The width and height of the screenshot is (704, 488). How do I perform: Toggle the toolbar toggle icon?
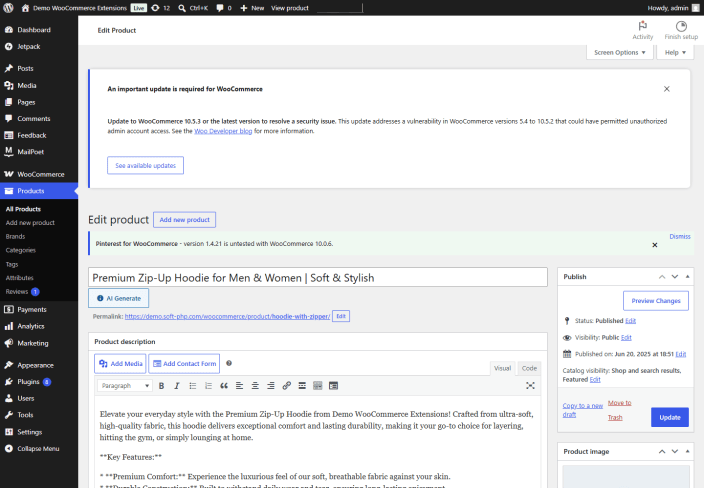(x=317, y=386)
